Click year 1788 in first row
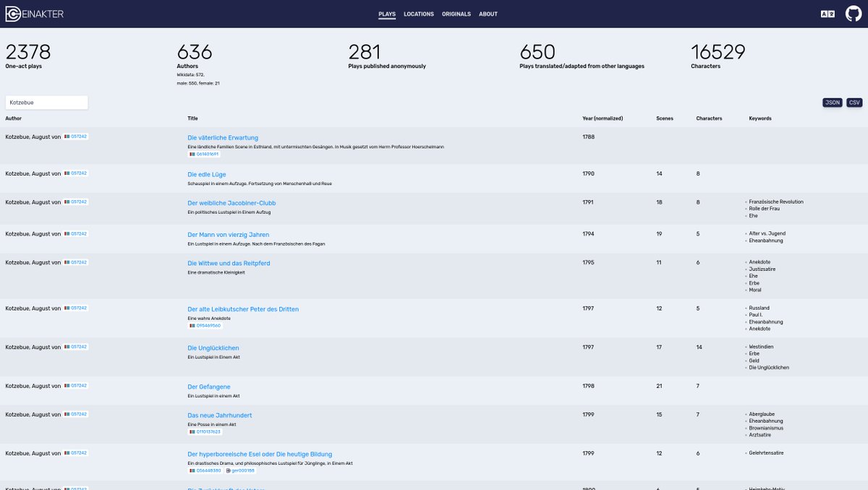The width and height of the screenshot is (868, 490). (x=588, y=137)
